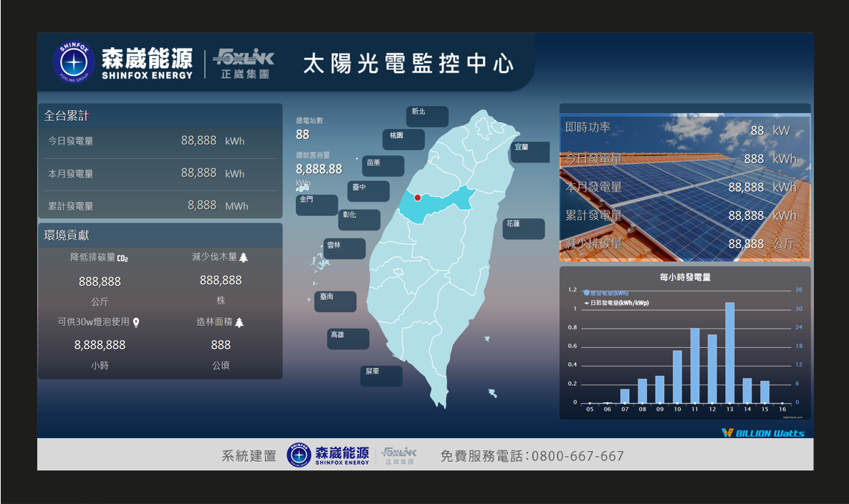Click the tree icon next to 造林面積
Screen dimensions: 849x504
pos(239,323)
